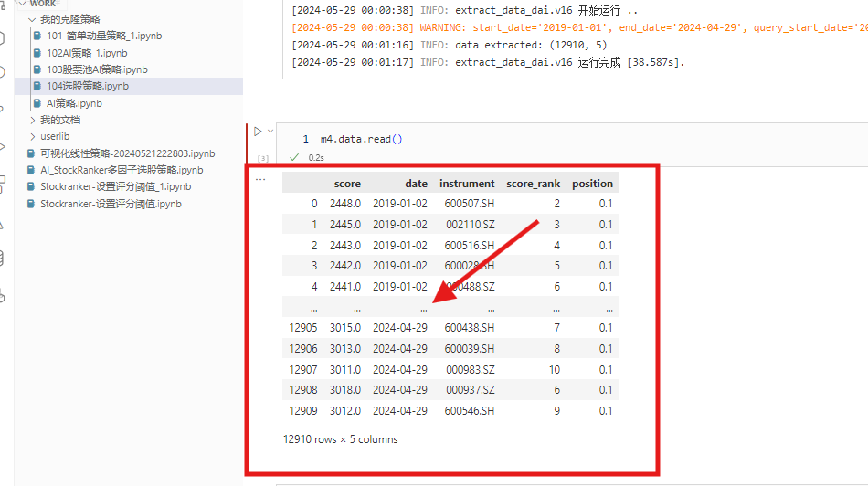Viewport: 868px width, 486px height.
Task: Click the instrument column header
Action: 467,184
